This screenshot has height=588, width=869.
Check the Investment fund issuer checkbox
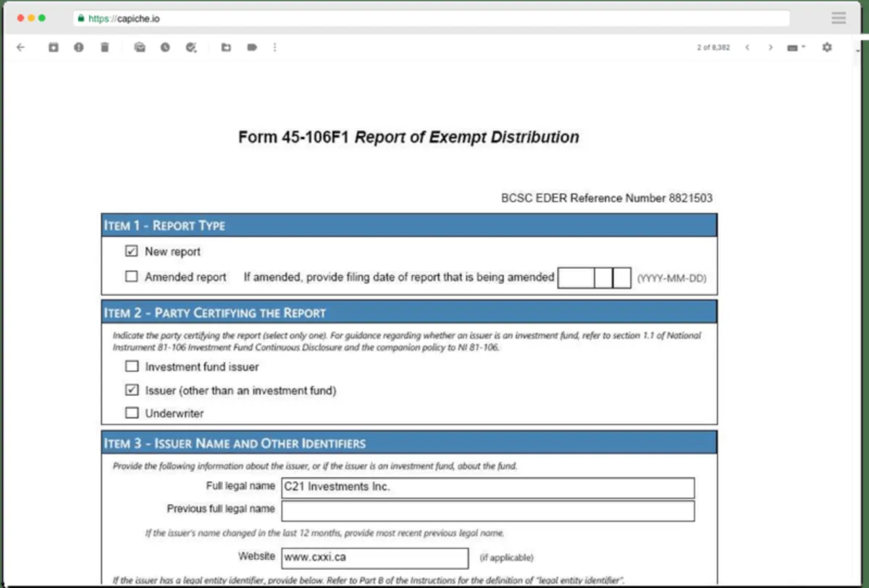point(131,366)
